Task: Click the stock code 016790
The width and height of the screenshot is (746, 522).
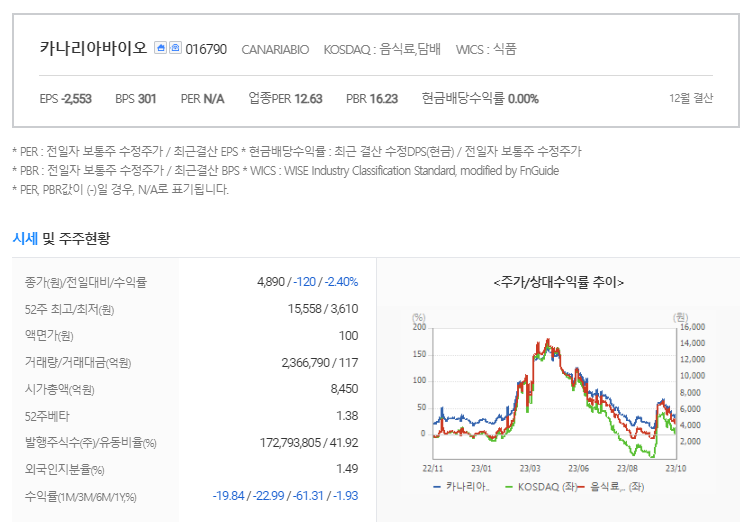Action: tap(206, 49)
